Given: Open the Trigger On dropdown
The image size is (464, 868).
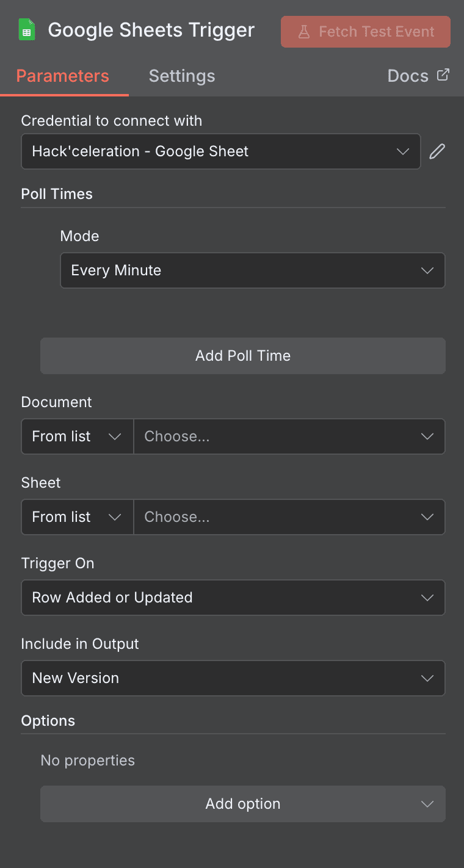Looking at the screenshot, I should [x=233, y=598].
